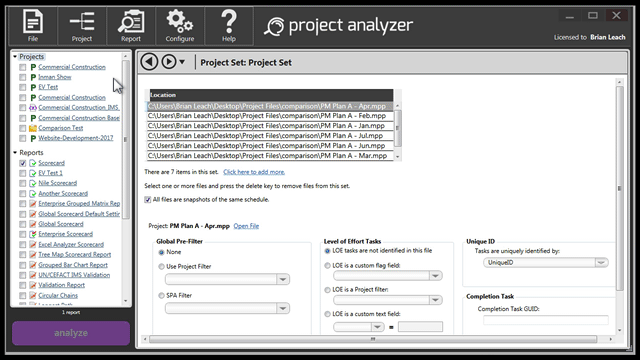Uncheck the Scorecard report checkbox
Screen dimensions: 640x360
pyautogui.click(x=22, y=163)
